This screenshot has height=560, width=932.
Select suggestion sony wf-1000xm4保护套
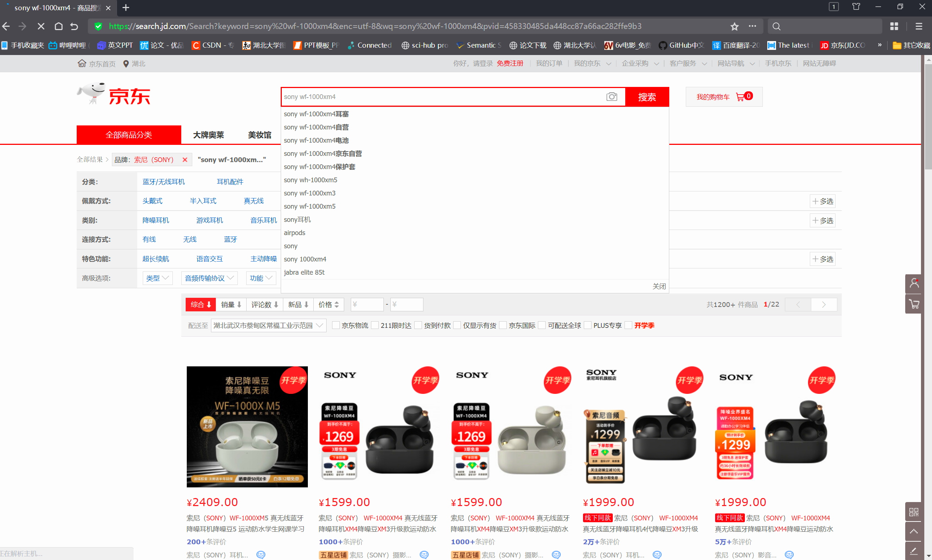coord(319,167)
